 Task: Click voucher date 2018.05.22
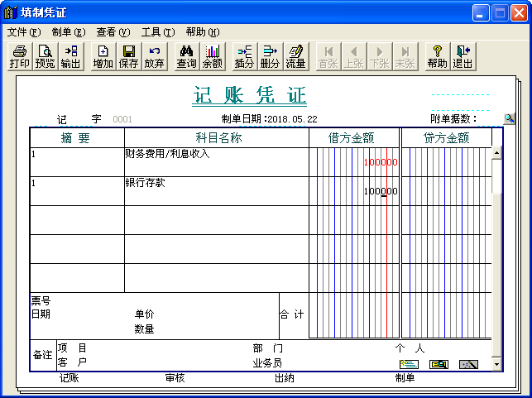tap(292, 119)
